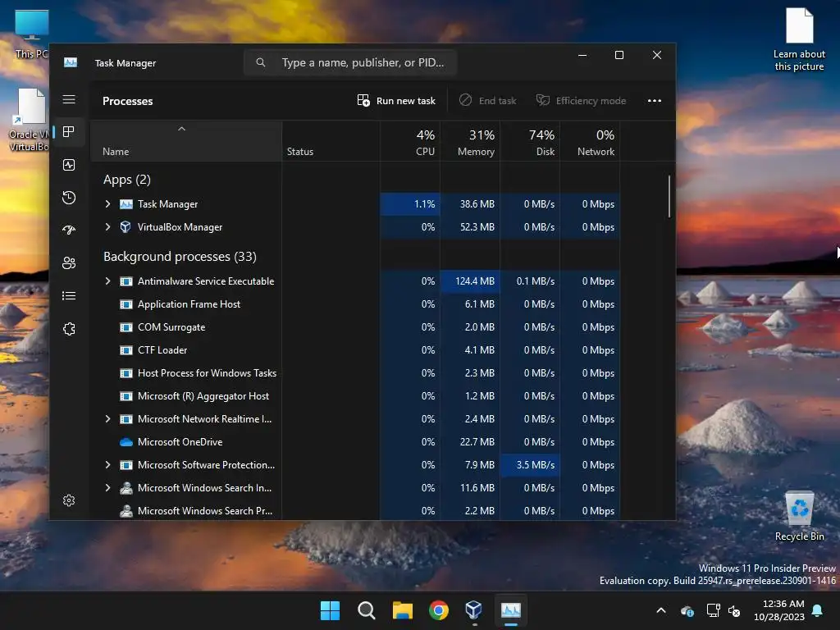The image size is (840, 630).
Task: Click the processes list vertical scrollbar
Action: click(x=669, y=196)
